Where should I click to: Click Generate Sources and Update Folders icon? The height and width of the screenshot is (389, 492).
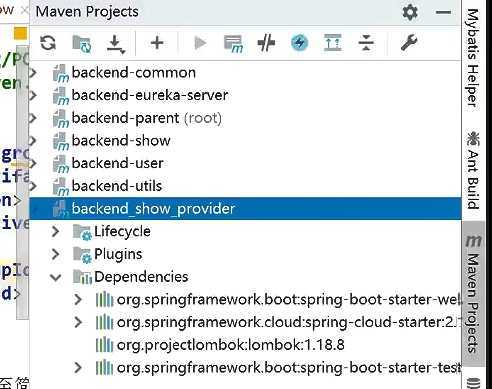click(82, 44)
